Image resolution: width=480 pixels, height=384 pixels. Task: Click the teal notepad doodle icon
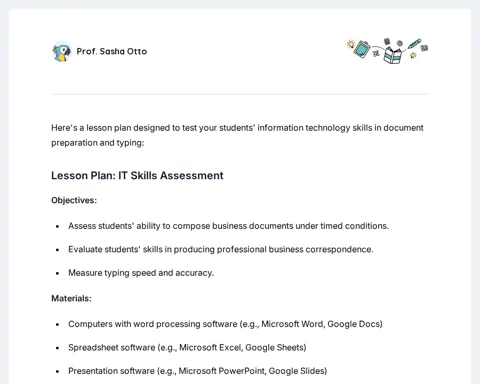[362, 49]
